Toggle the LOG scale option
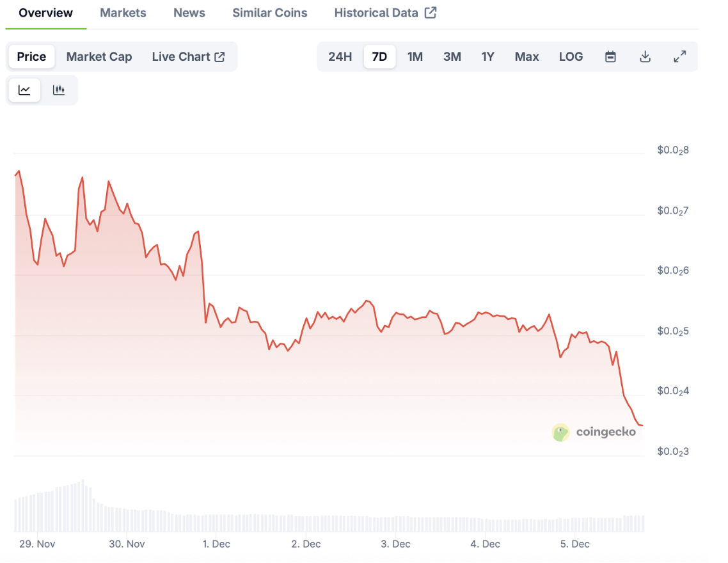 [x=571, y=57]
